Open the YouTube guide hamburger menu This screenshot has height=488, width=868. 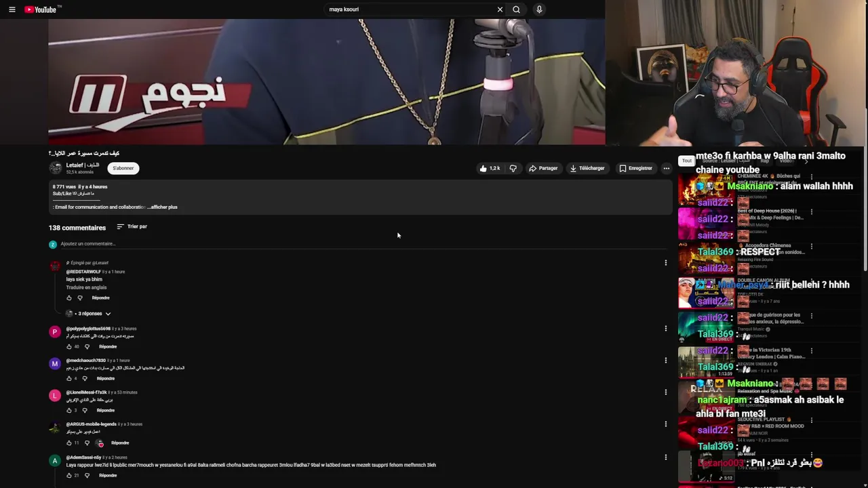click(12, 9)
